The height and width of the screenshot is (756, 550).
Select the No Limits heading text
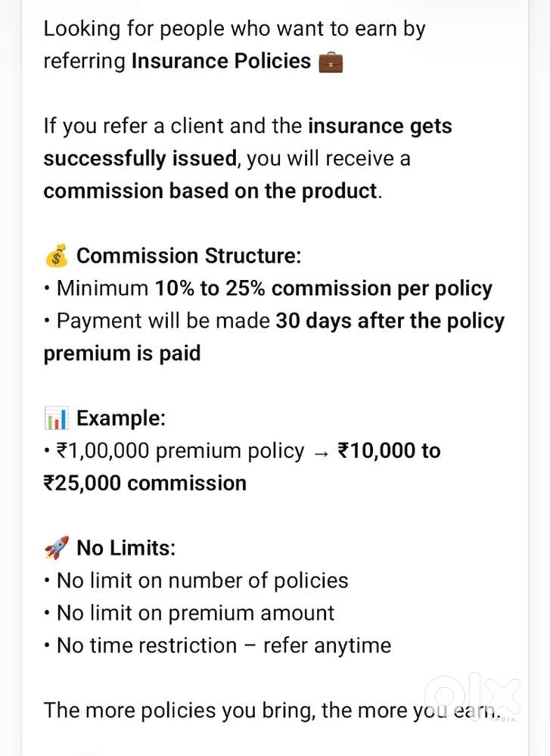click(126, 547)
